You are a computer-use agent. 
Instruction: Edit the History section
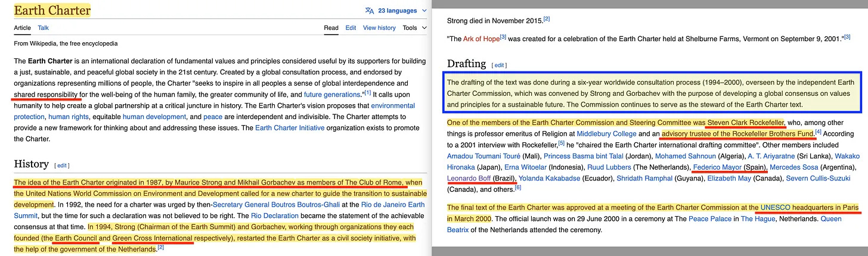tap(63, 166)
